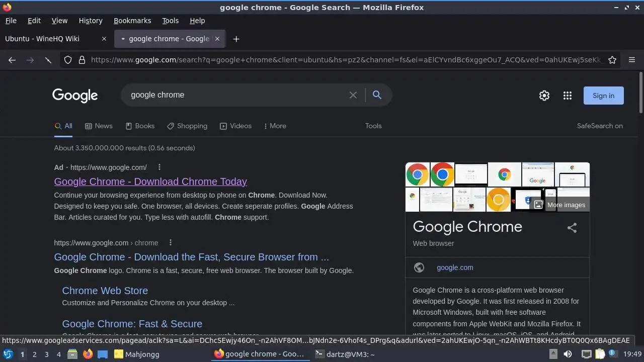Go back with the back arrow button
The width and height of the screenshot is (644, 362).
pyautogui.click(x=12, y=60)
